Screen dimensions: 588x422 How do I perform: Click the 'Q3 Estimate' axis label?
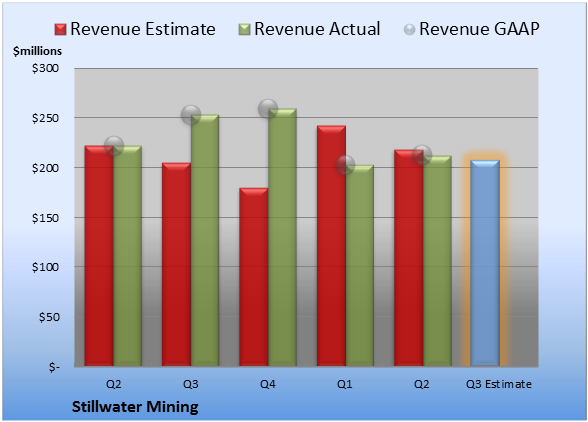click(x=499, y=384)
